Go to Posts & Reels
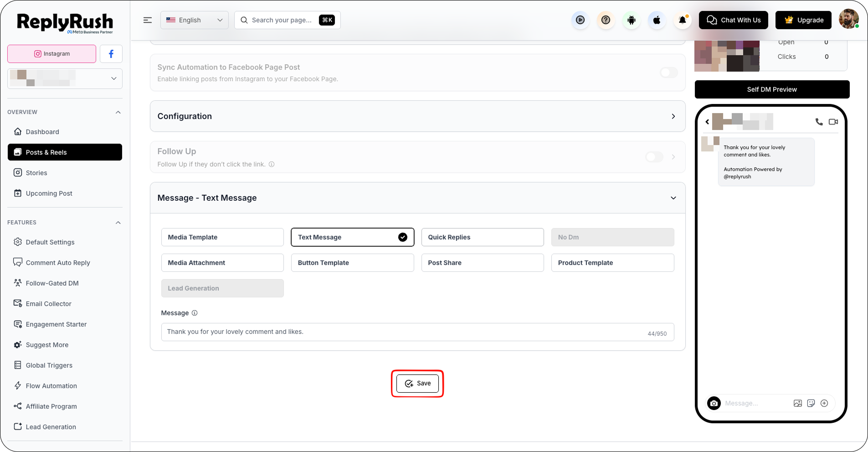Image resolution: width=868 pixels, height=452 pixels. click(65, 152)
